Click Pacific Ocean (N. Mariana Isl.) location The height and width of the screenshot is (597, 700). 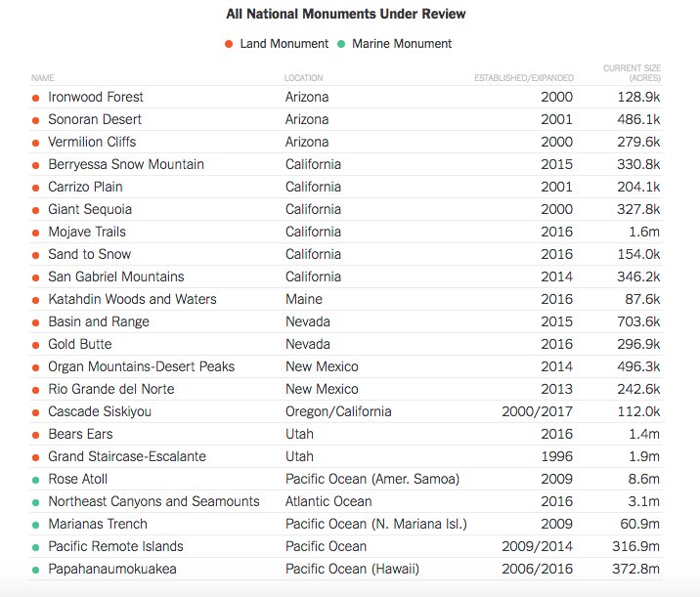coord(375,524)
